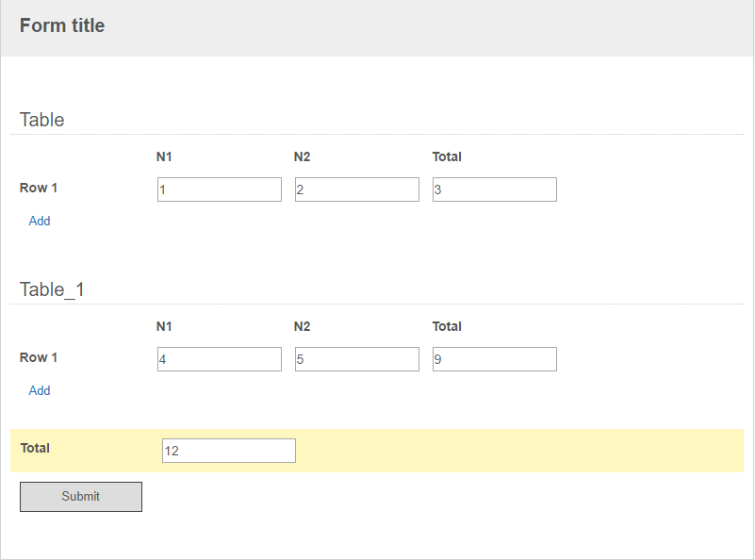
Task: Click the N1 input in Table
Action: [x=220, y=189]
